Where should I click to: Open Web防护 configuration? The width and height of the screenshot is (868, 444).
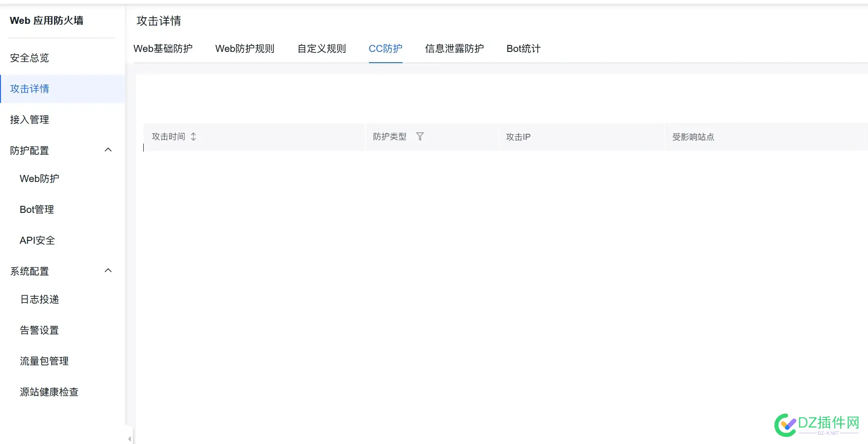click(39, 179)
